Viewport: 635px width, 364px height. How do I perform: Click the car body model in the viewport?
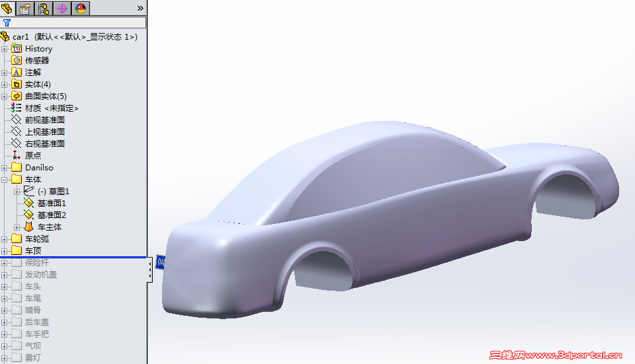[x=389, y=219]
